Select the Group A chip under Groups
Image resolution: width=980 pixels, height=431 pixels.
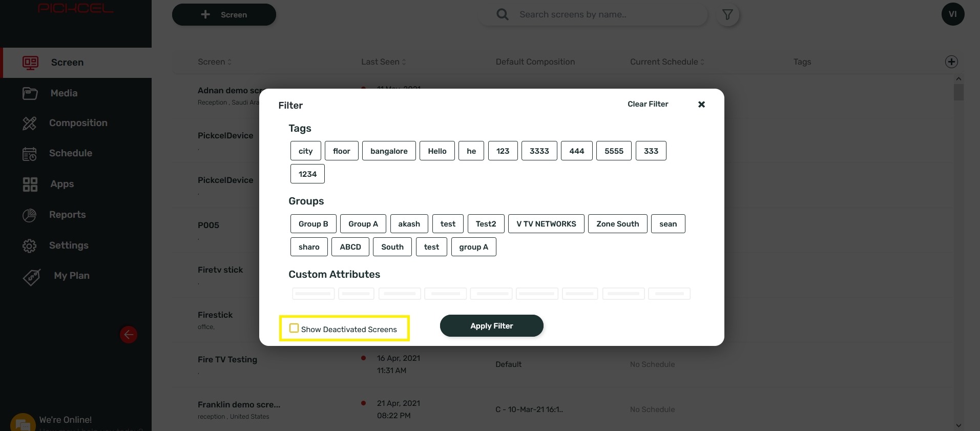[363, 223]
